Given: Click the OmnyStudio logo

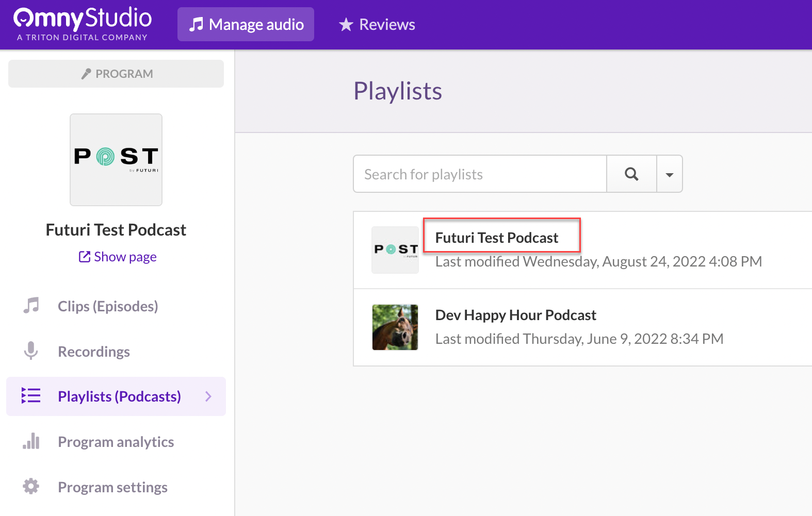Looking at the screenshot, I should click(83, 24).
